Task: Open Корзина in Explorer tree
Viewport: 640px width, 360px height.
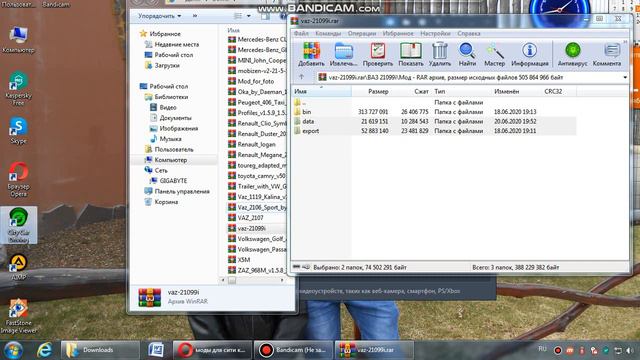Action: [166, 202]
